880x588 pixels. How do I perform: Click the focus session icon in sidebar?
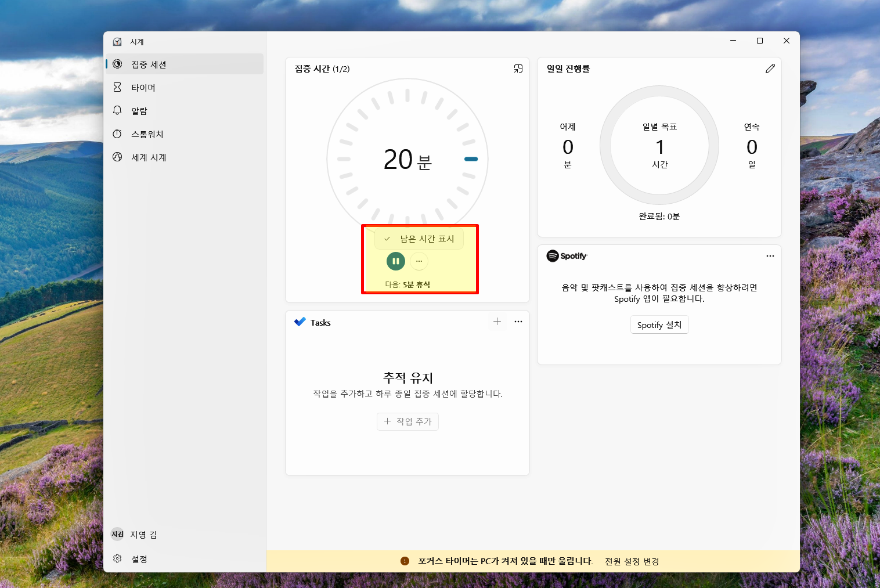click(x=117, y=64)
